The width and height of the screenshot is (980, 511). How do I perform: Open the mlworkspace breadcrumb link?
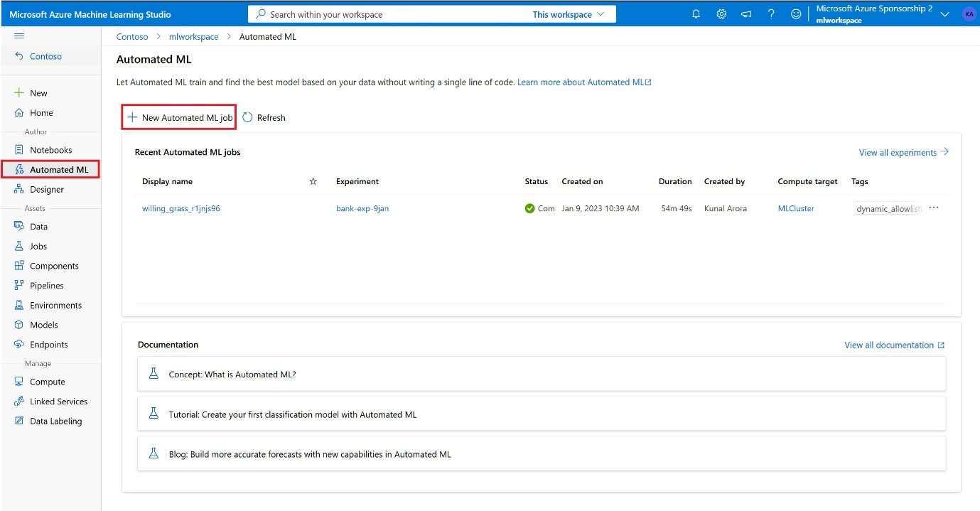[x=193, y=36]
